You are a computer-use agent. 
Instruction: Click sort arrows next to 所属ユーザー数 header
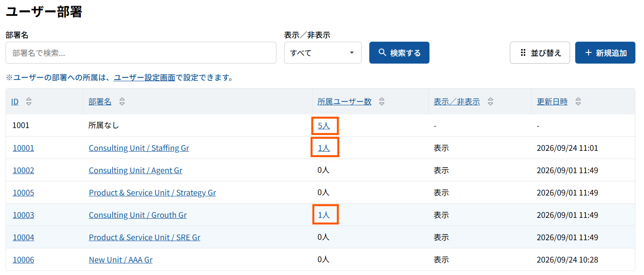coord(382,102)
